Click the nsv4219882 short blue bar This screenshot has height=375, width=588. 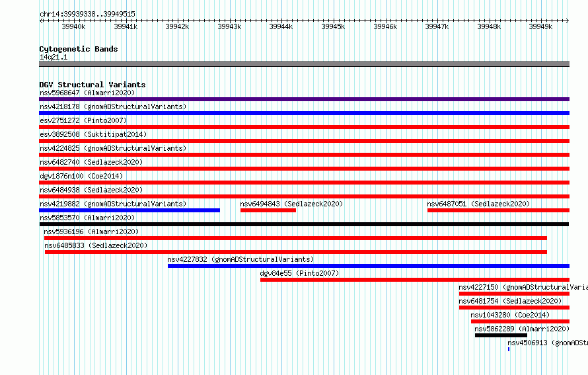click(x=129, y=210)
